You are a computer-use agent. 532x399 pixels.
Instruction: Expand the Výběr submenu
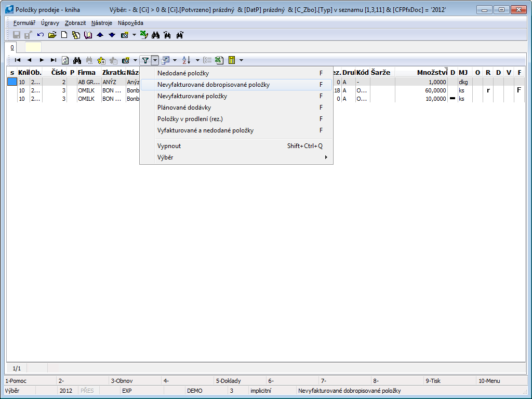point(236,157)
